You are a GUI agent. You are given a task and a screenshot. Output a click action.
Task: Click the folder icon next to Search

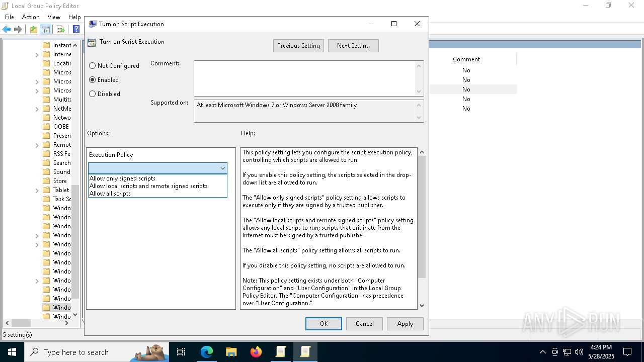[46, 163]
